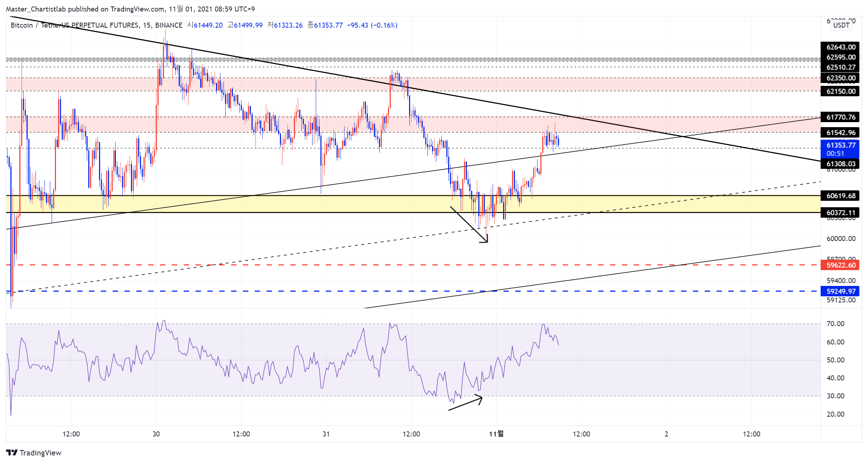Click the USDT currency label

coord(841,25)
